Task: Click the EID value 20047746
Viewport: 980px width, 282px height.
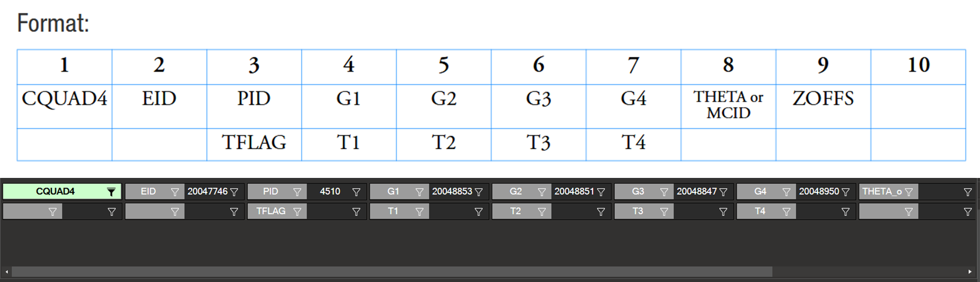Action: point(207,192)
